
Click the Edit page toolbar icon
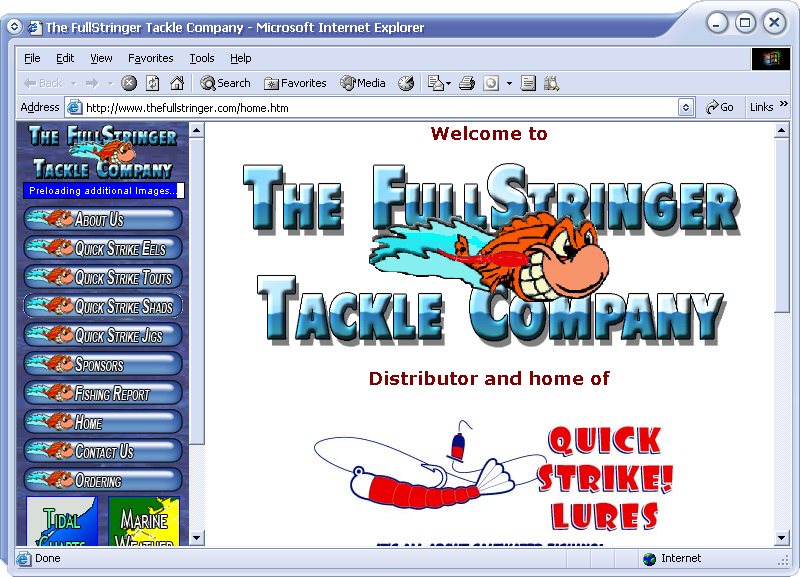[491, 83]
